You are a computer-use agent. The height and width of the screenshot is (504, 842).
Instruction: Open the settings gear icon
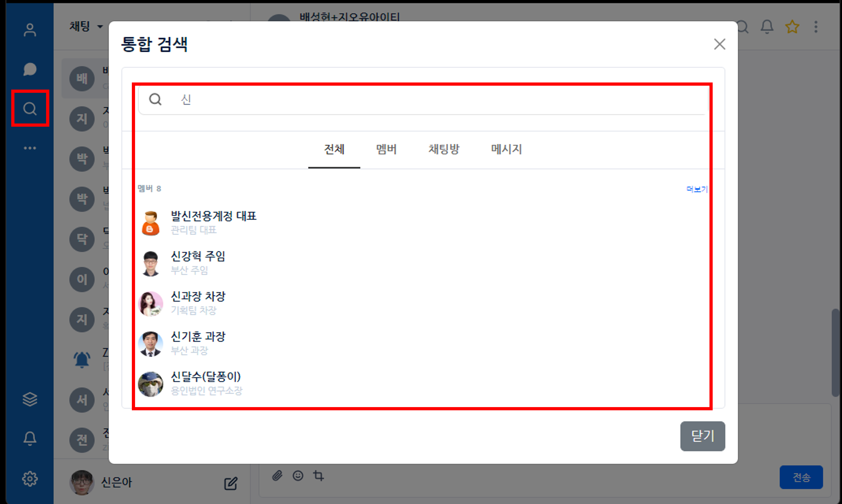30,479
